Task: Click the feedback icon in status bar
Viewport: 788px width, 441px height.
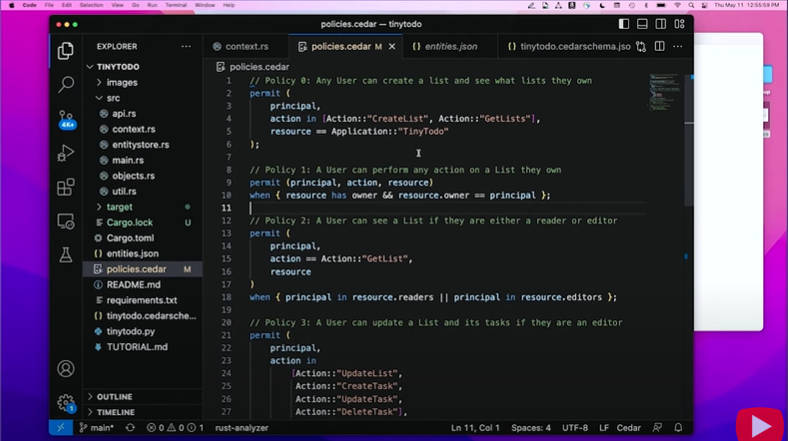Action: (657, 428)
